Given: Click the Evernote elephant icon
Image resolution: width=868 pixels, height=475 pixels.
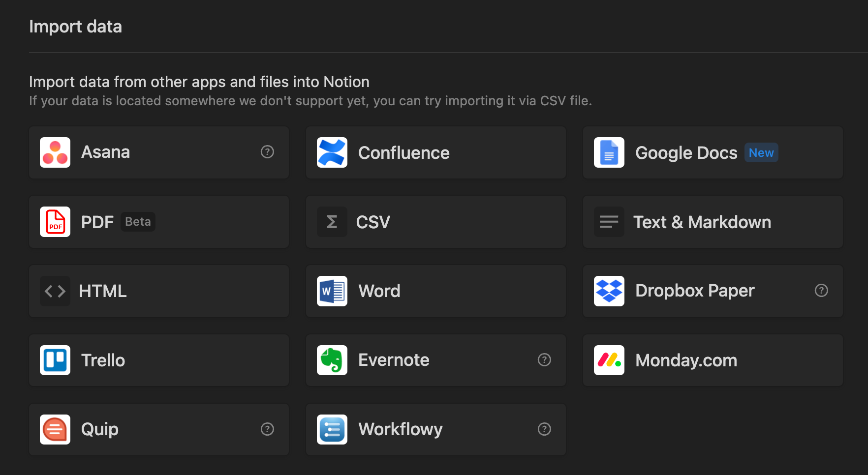Looking at the screenshot, I should 332,360.
